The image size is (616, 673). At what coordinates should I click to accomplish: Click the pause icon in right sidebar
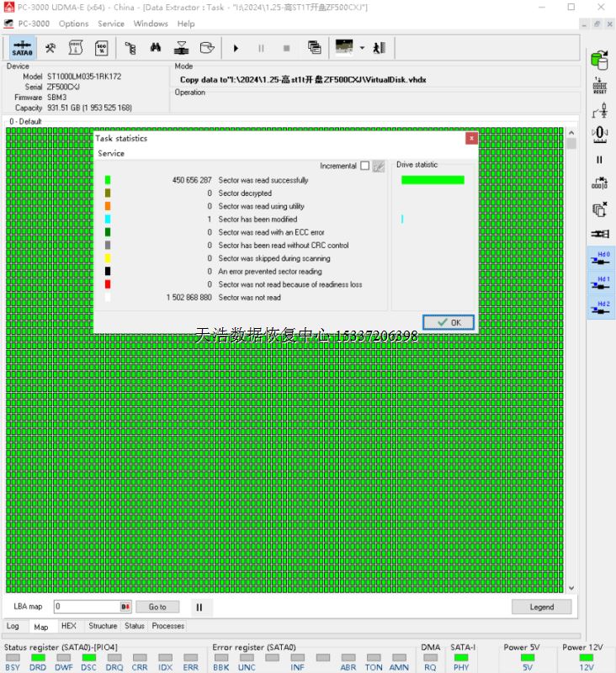pyautogui.click(x=600, y=160)
